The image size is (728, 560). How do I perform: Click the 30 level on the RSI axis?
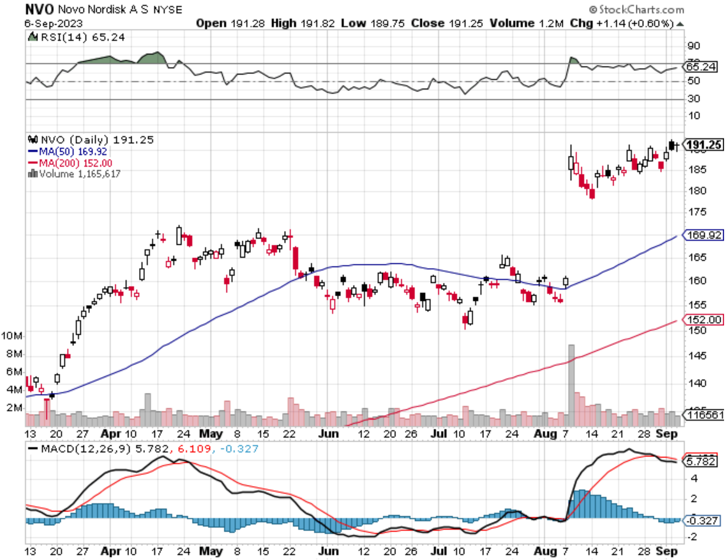tap(694, 99)
